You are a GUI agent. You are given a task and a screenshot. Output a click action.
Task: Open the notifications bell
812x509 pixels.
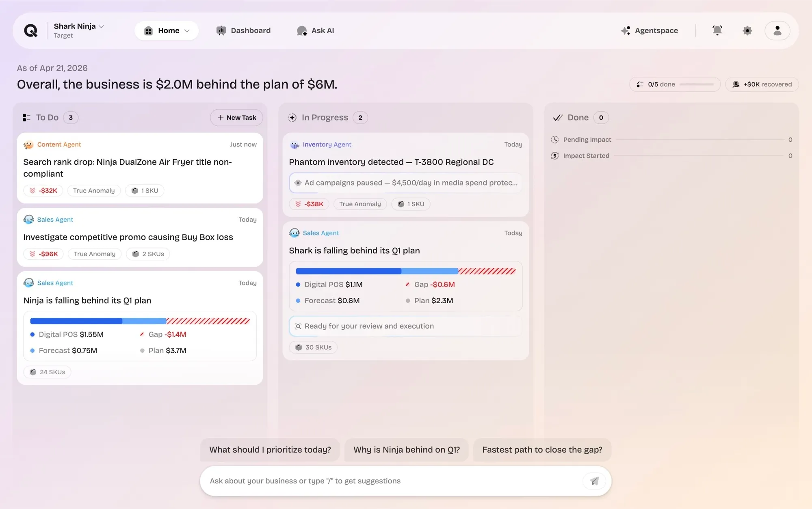pyautogui.click(x=717, y=30)
